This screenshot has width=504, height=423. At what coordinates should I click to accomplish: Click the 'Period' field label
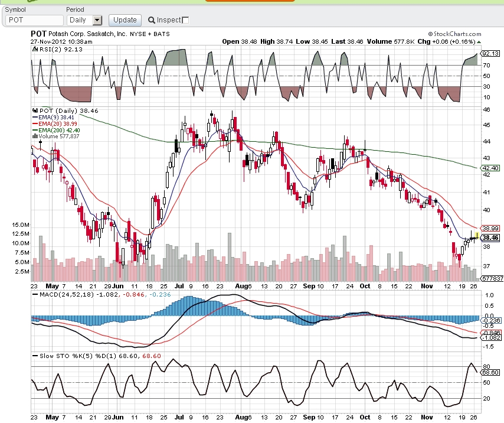coord(75,9)
